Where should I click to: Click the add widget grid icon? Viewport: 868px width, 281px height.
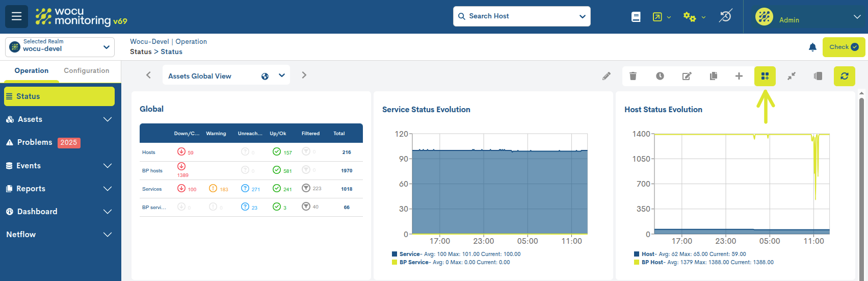pos(765,76)
